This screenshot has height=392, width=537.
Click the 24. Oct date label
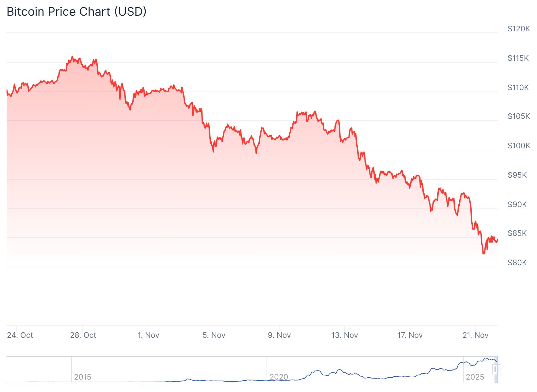20,335
